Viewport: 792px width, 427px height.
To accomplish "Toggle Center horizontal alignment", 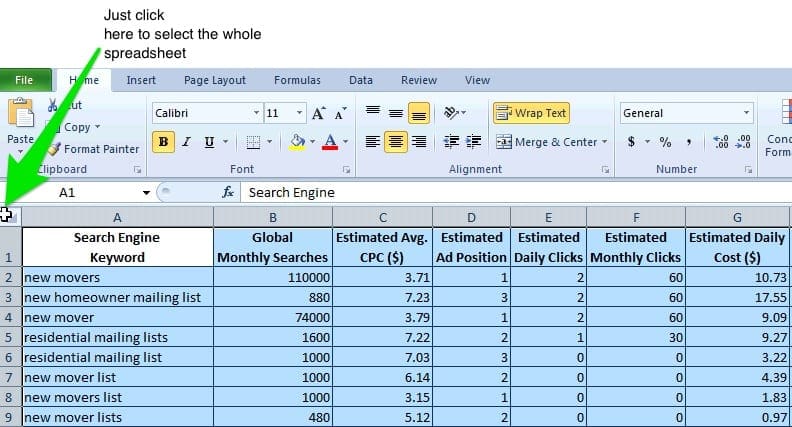I will pos(395,142).
